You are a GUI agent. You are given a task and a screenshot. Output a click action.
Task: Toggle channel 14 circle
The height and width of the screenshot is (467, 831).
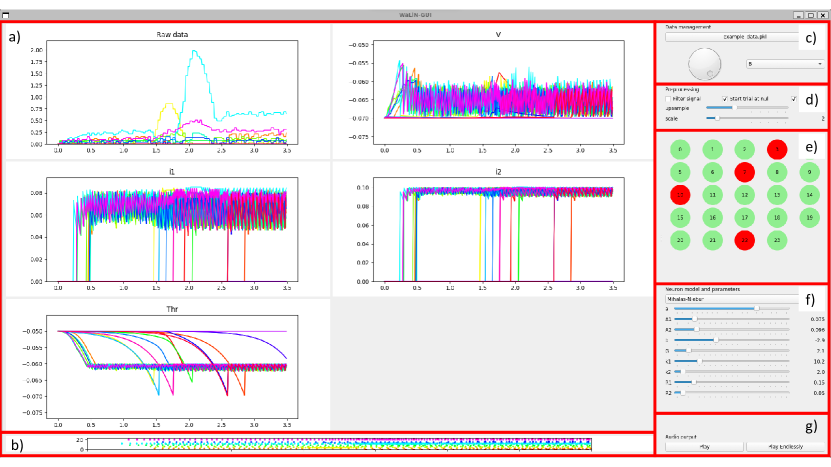point(809,195)
